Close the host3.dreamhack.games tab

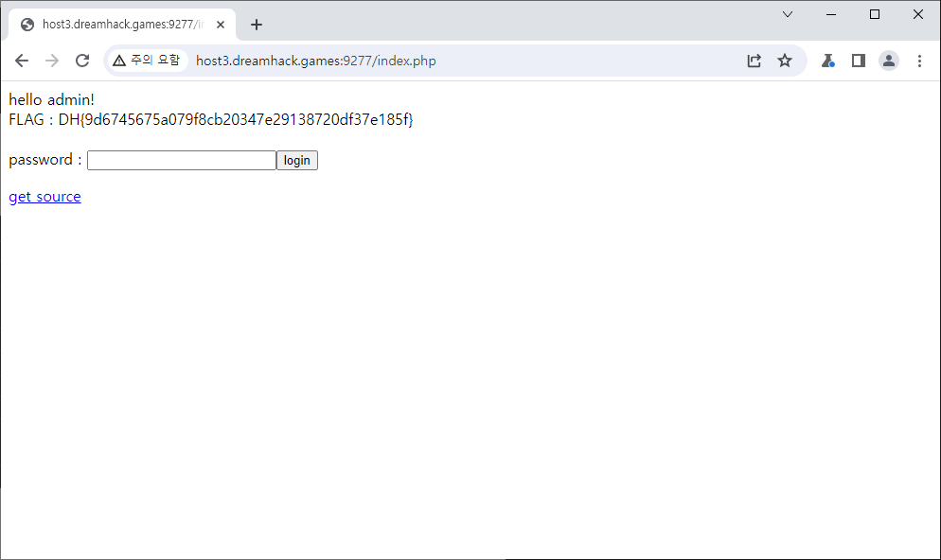[x=220, y=25]
